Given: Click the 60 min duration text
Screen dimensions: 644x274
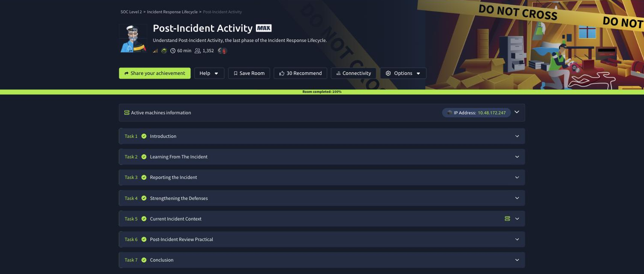Looking at the screenshot, I should click(x=184, y=51).
